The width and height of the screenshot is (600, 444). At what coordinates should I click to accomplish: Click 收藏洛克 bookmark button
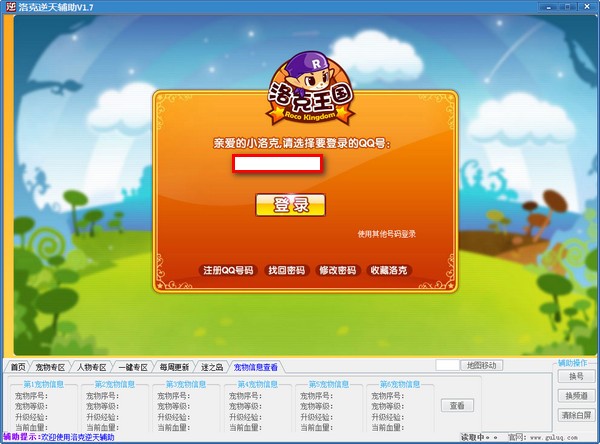coord(389,270)
